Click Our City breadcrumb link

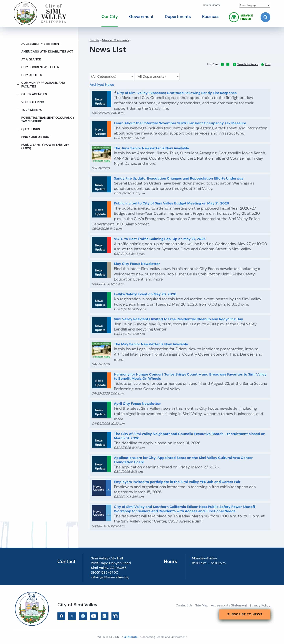pyautogui.click(x=94, y=40)
